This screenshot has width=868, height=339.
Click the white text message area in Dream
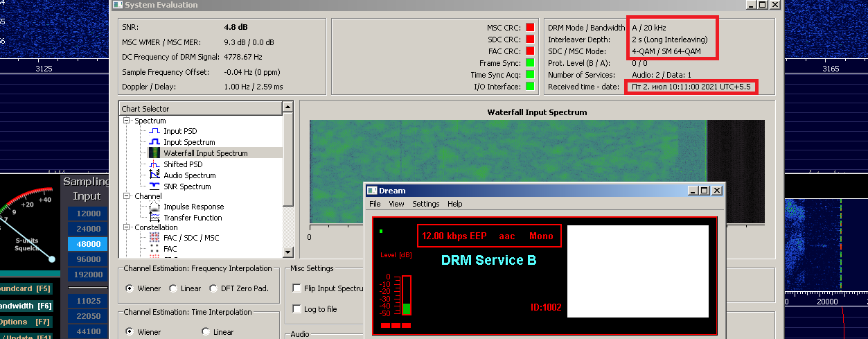pyautogui.click(x=638, y=272)
